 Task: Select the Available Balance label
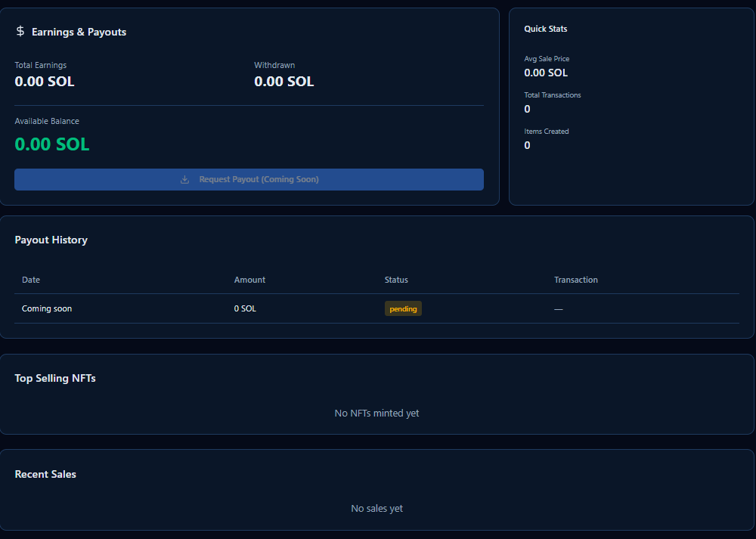47,121
